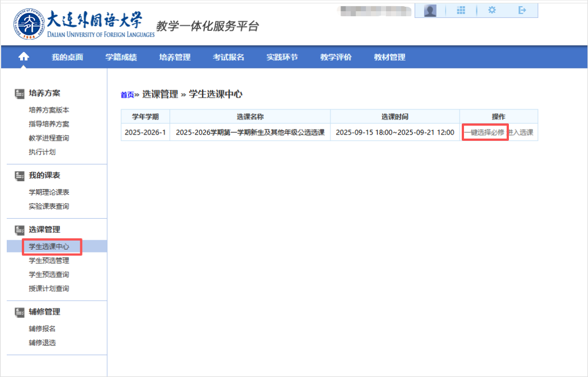
Task: Expand the 学籍成绩 navigation menu
Action: (x=121, y=57)
